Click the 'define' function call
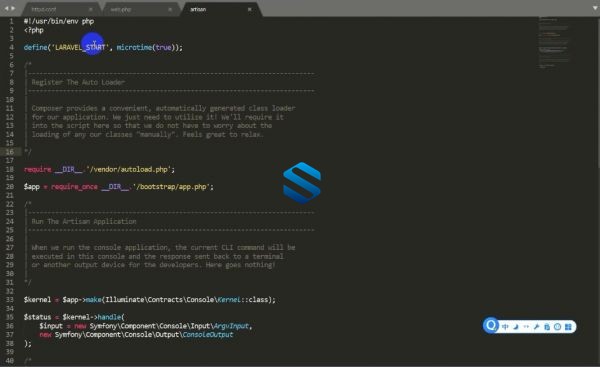The width and height of the screenshot is (600, 367). point(35,47)
